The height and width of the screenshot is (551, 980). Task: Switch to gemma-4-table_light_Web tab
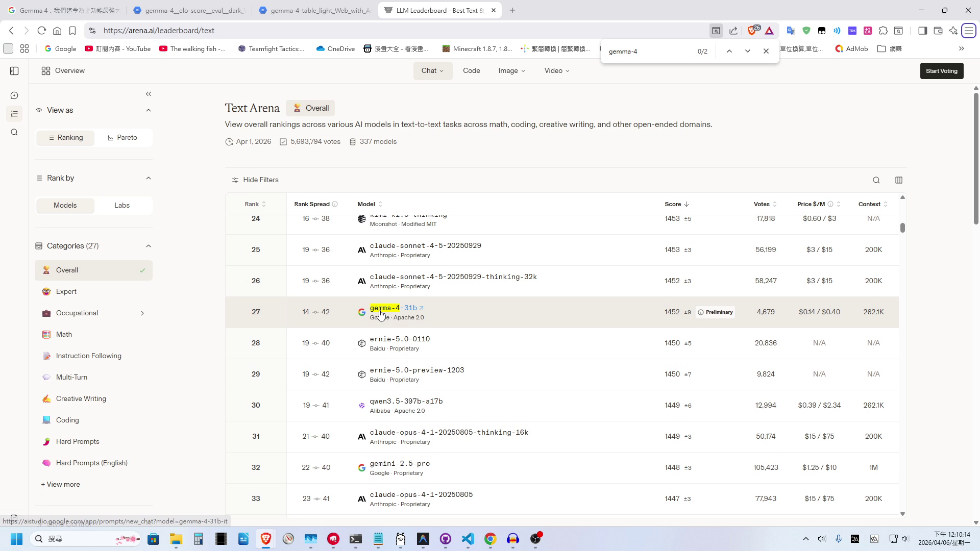(315, 10)
